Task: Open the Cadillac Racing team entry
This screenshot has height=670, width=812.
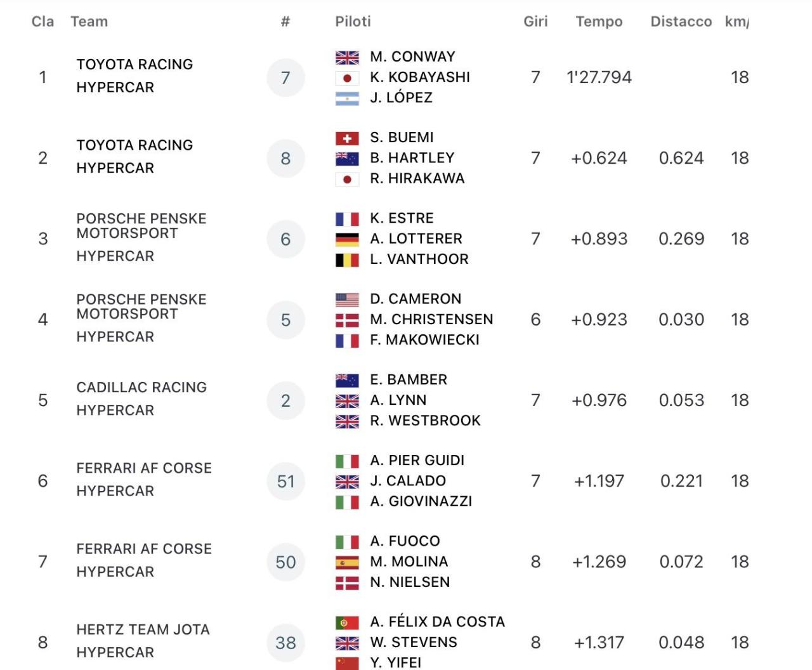Action: [x=141, y=388]
